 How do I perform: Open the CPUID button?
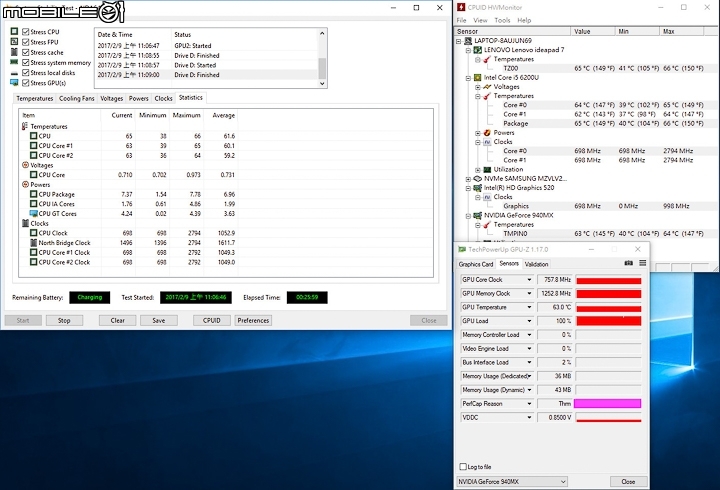pyautogui.click(x=212, y=321)
